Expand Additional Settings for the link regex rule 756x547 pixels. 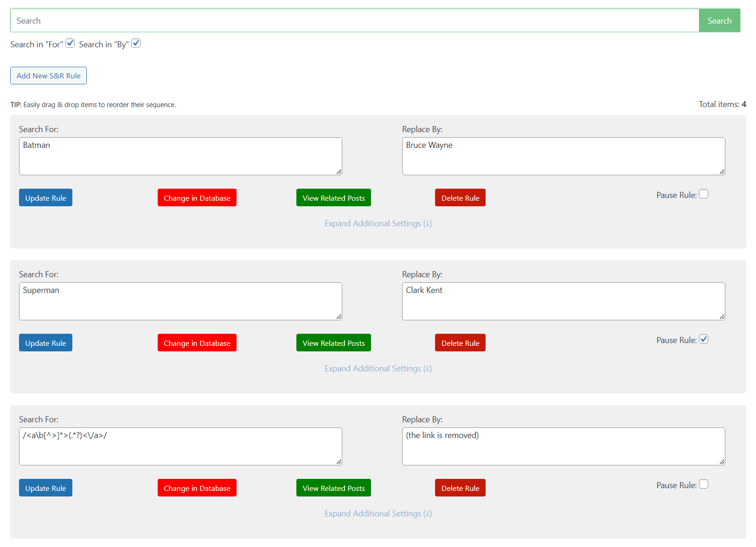pyautogui.click(x=378, y=514)
